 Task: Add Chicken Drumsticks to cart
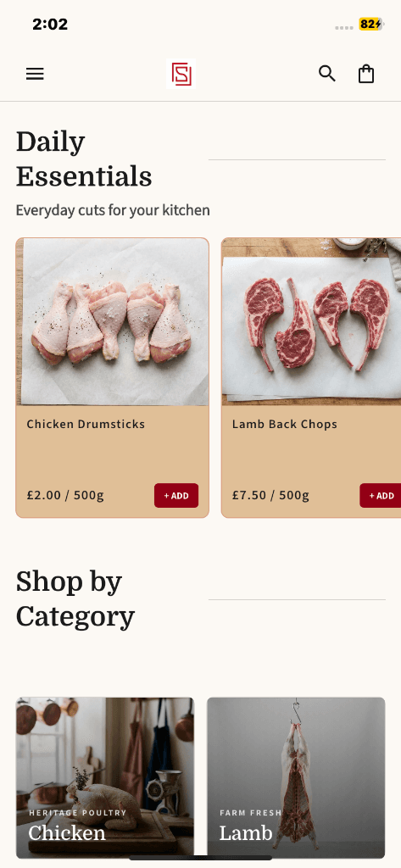pos(176,495)
